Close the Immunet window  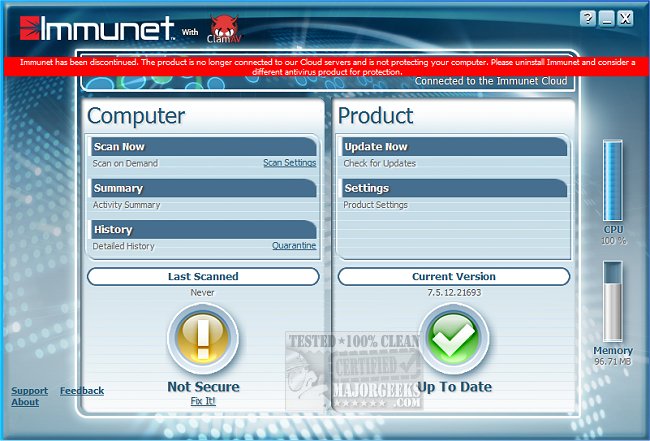[x=625, y=18]
